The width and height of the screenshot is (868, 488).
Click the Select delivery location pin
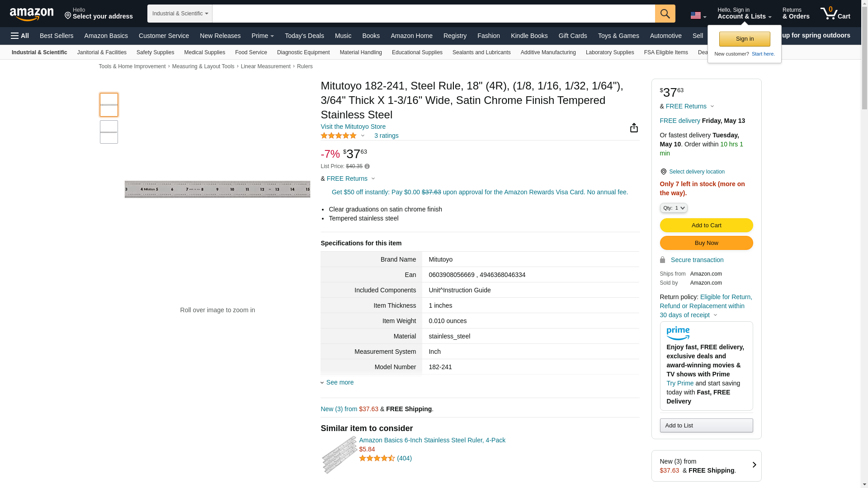(x=663, y=172)
